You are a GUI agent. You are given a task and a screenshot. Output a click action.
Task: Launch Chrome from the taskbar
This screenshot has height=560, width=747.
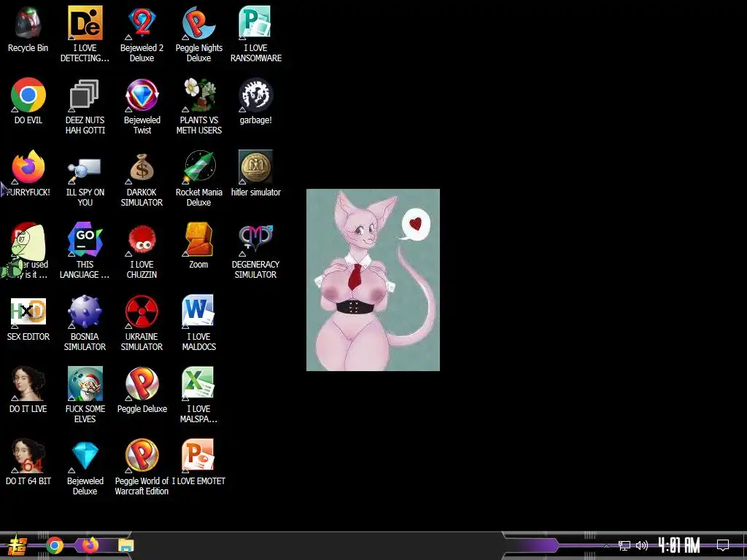[x=55, y=545]
